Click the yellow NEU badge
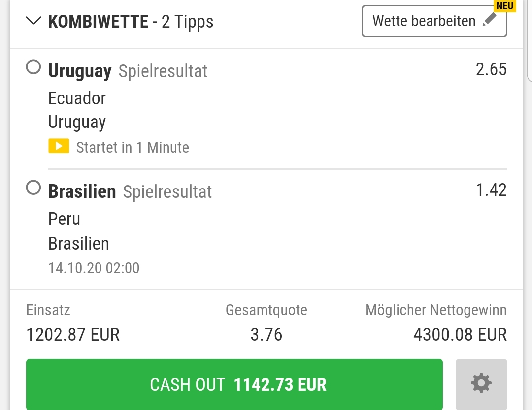Image resolution: width=532 pixels, height=410 pixels. [x=504, y=6]
